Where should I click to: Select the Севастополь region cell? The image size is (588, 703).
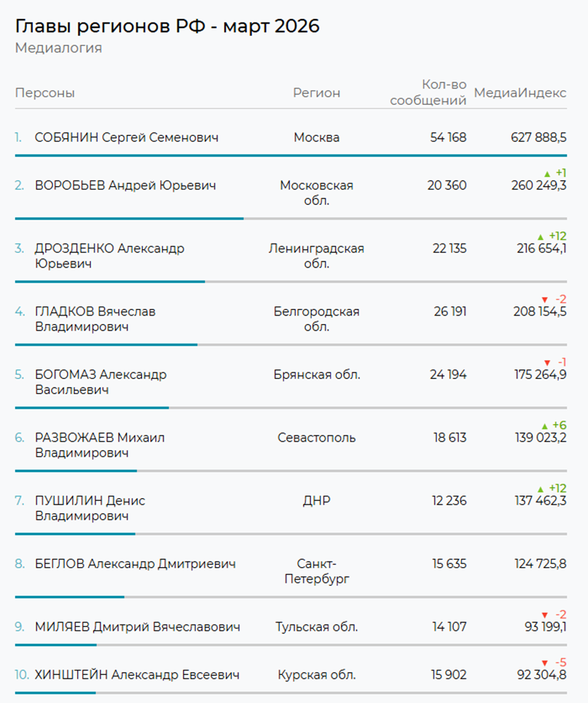pyautogui.click(x=316, y=438)
